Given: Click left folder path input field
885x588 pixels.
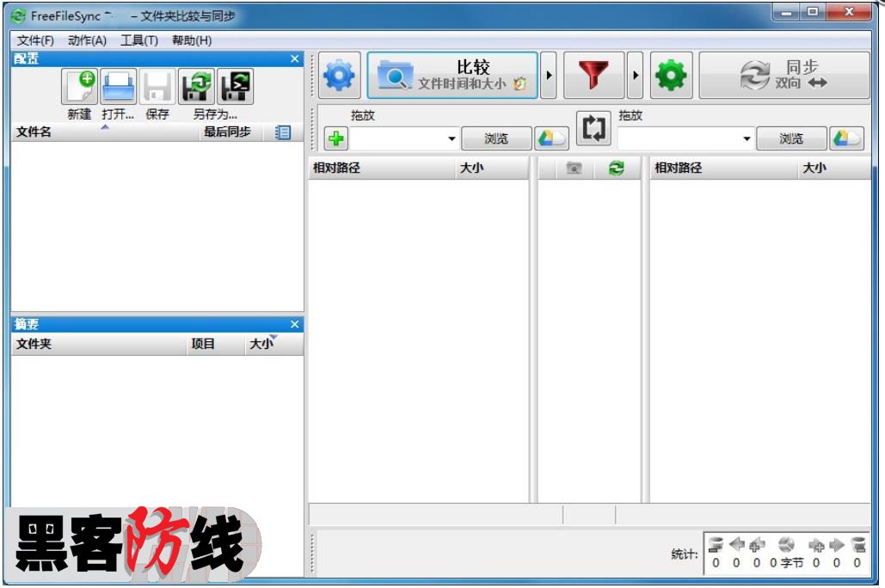Looking at the screenshot, I should coord(396,138).
